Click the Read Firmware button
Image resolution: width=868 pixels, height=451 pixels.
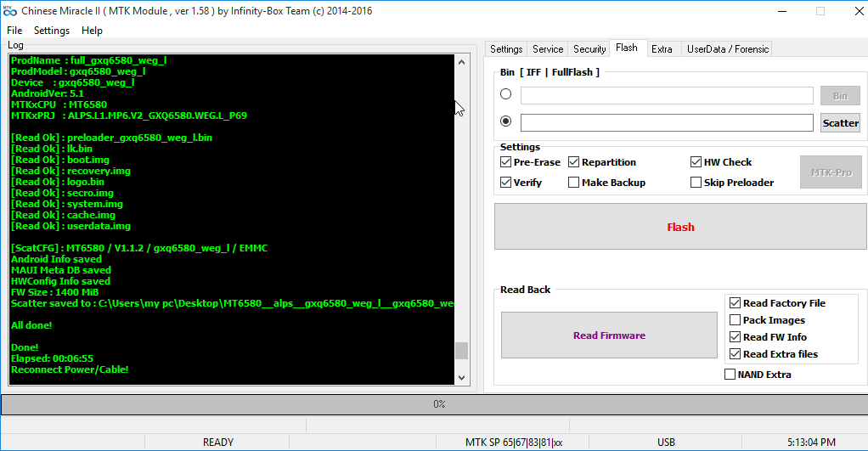(608, 335)
